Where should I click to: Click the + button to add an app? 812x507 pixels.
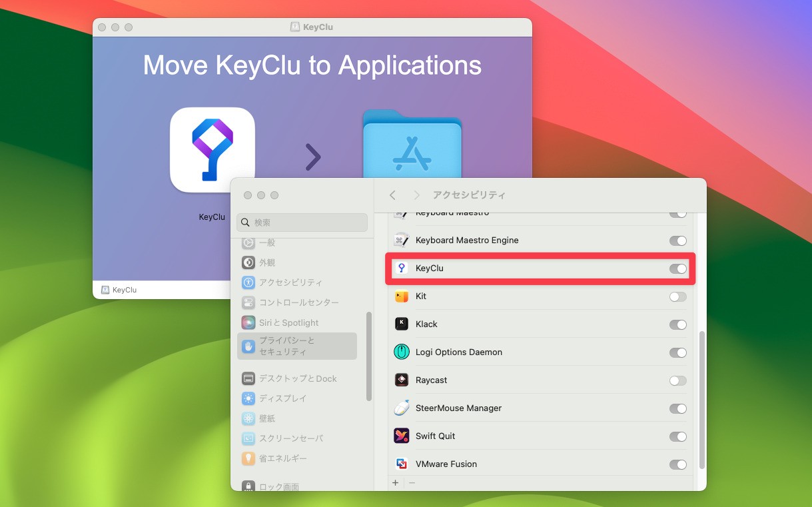click(395, 482)
